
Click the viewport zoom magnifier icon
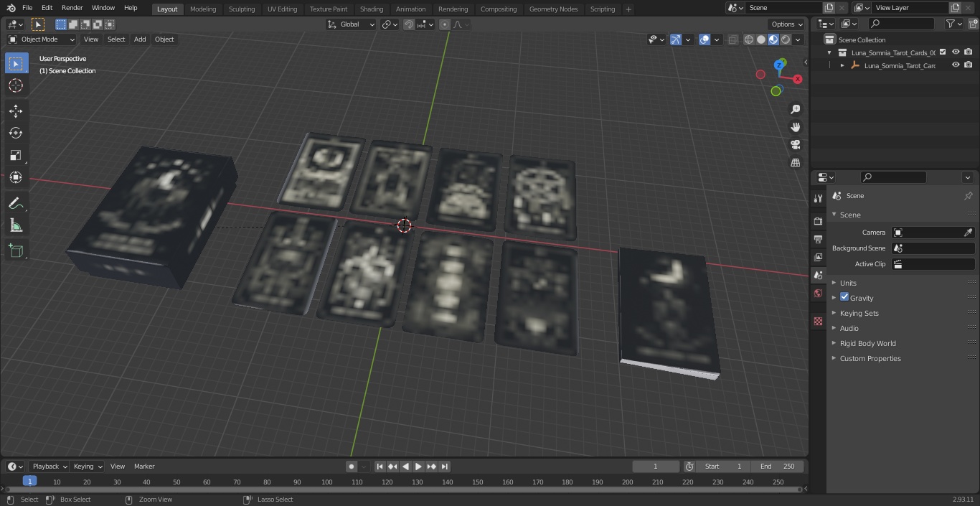click(795, 109)
